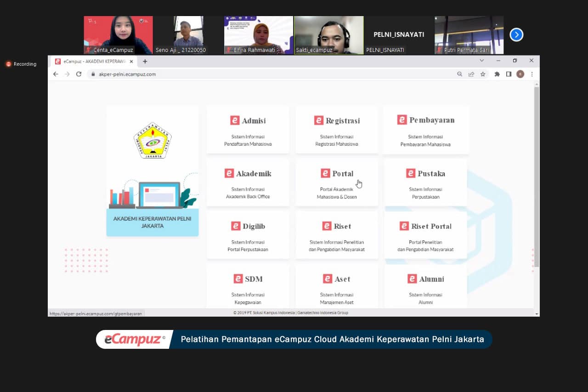This screenshot has height=392, width=588.
Task: Select Sakti_ecampuz participant video
Action: click(x=329, y=35)
